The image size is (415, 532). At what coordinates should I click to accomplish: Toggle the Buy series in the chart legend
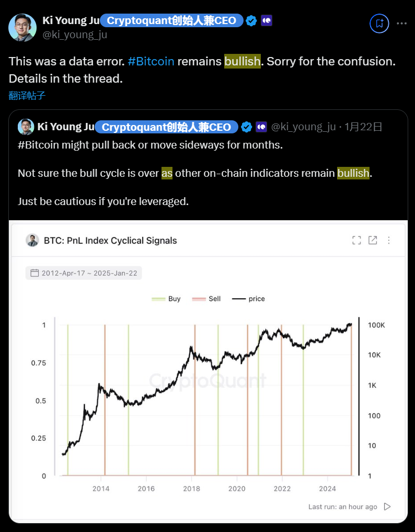pos(167,299)
